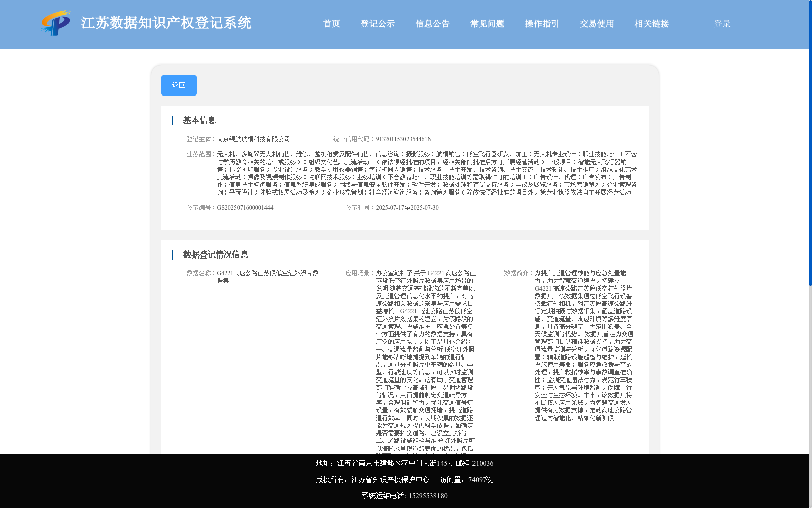Click the visit count 74097次
Viewport: 812px width, 508px height.
point(481,480)
